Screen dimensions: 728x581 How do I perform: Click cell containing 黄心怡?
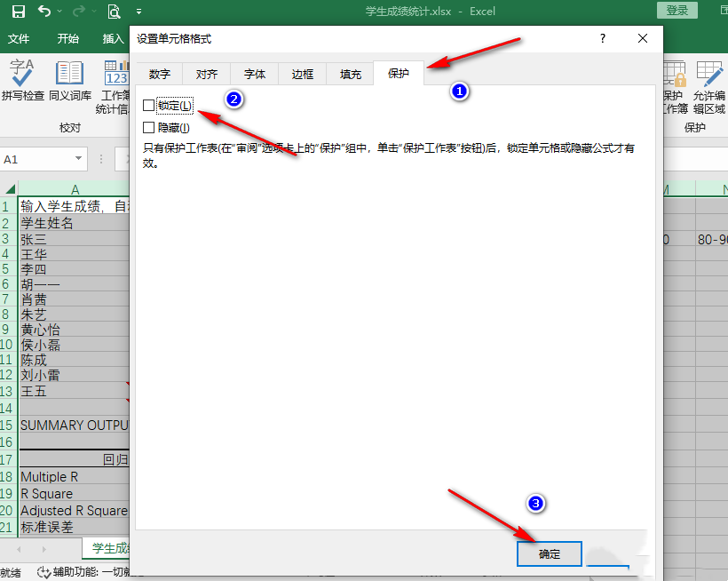(x=75, y=330)
